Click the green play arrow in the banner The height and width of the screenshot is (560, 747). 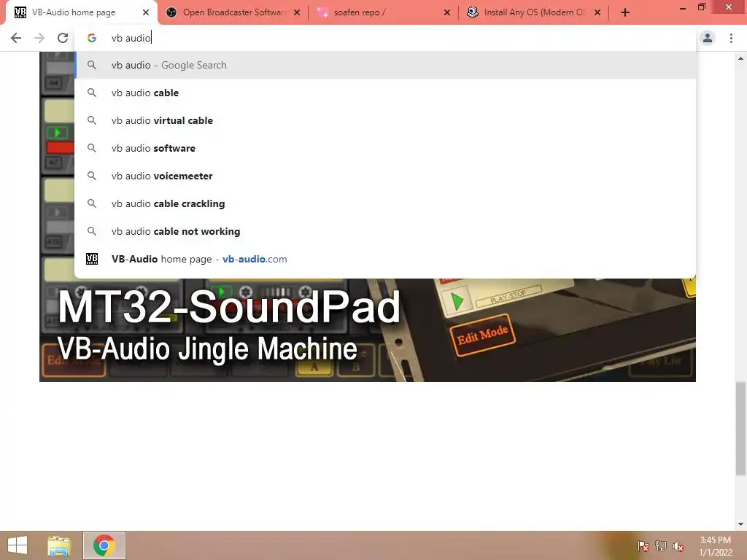coord(457,301)
